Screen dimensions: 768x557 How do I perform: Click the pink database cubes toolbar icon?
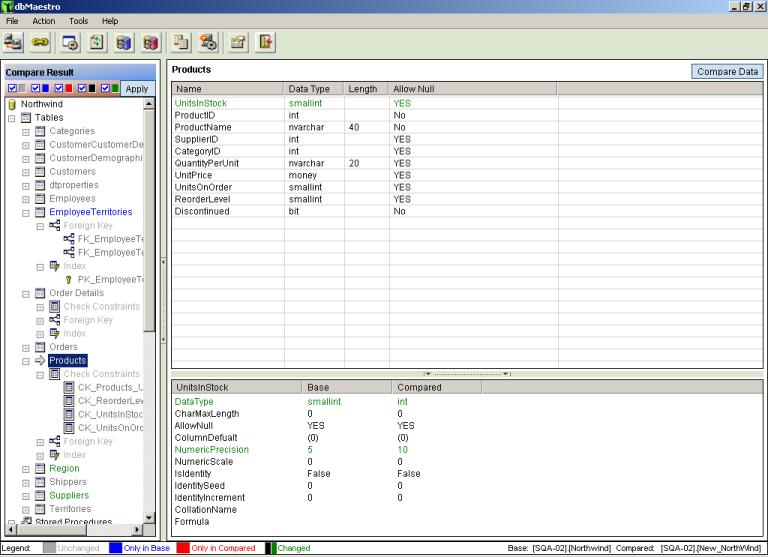pyautogui.click(x=151, y=43)
